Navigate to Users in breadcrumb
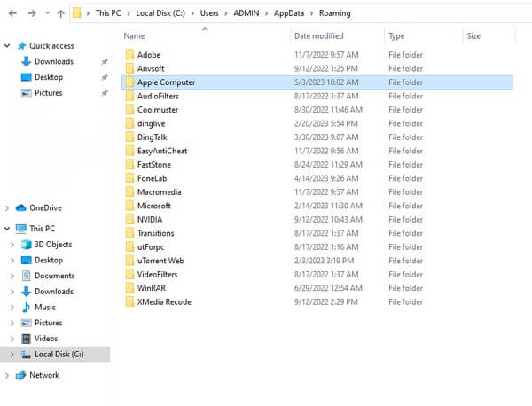Viewport: 532px width, 406px height. [x=209, y=13]
